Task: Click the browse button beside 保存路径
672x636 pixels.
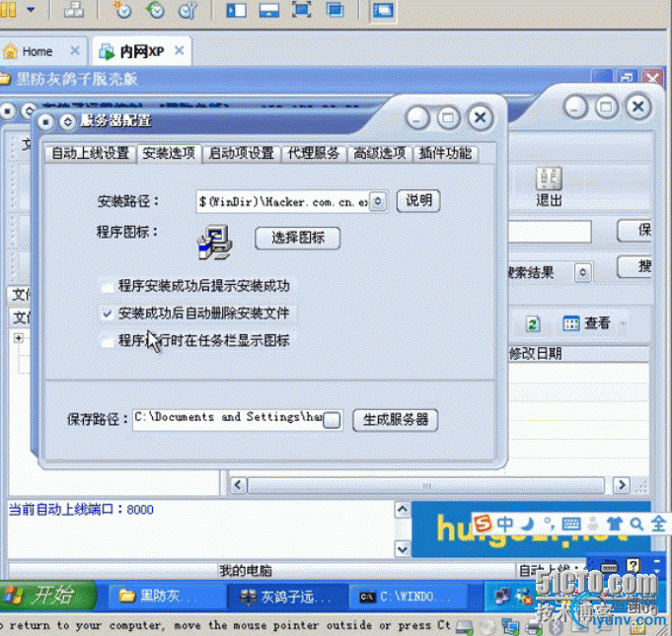Action: point(332,420)
